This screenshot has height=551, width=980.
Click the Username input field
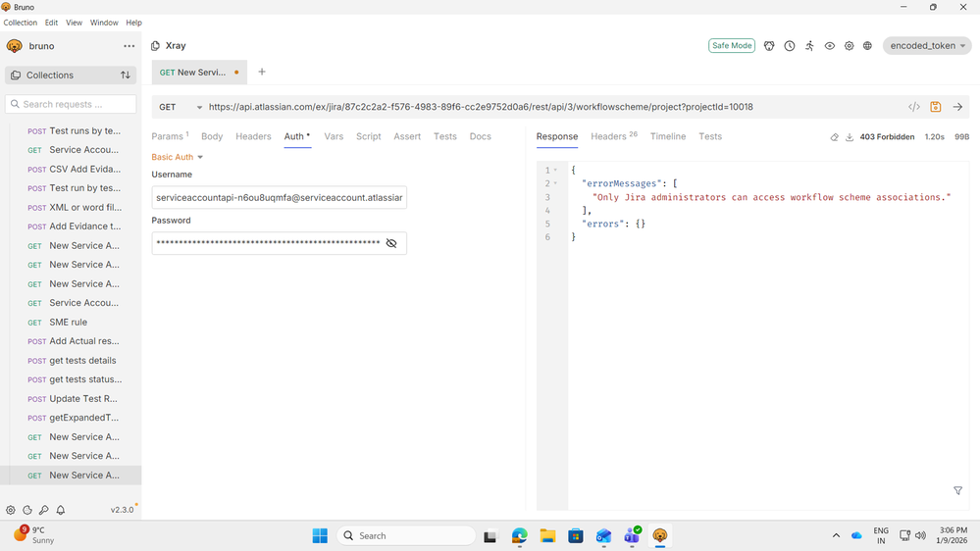pyautogui.click(x=279, y=197)
